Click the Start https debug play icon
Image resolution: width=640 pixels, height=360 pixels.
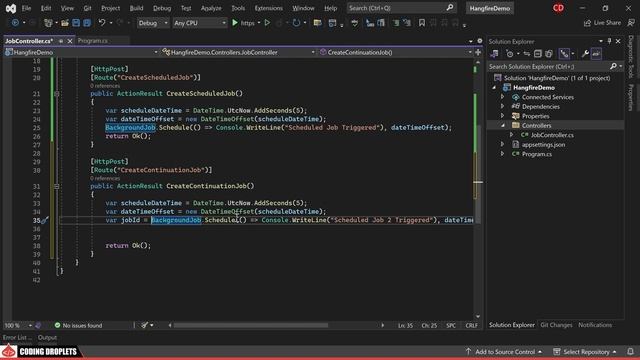pyautogui.click(x=235, y=23)
